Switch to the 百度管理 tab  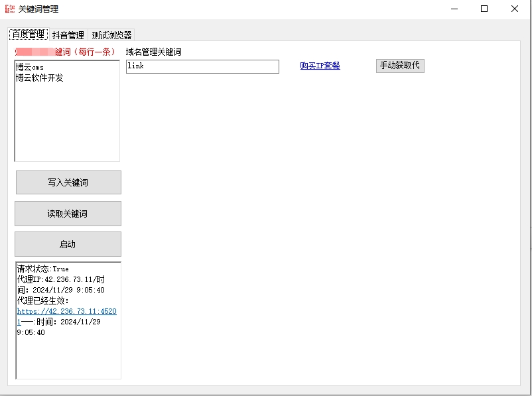(x=28, y=34)
